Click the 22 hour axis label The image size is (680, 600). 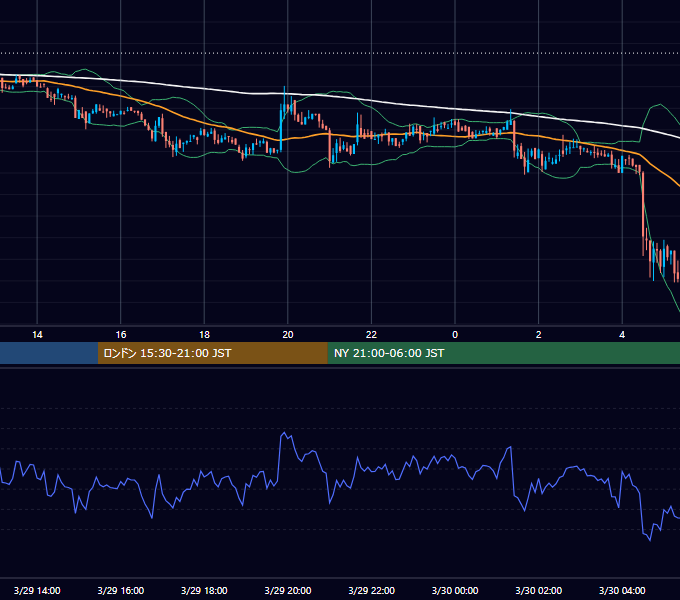pyautogui.click(x=371, y=335)
